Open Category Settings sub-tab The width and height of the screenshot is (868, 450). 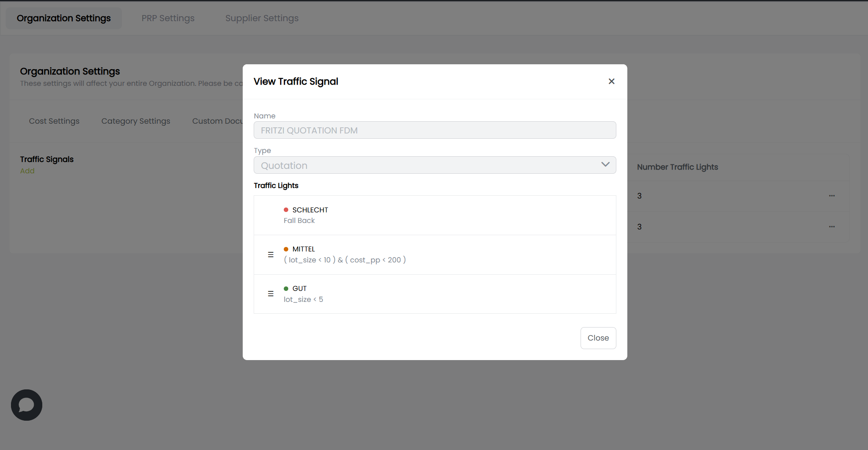pos(136,121)
